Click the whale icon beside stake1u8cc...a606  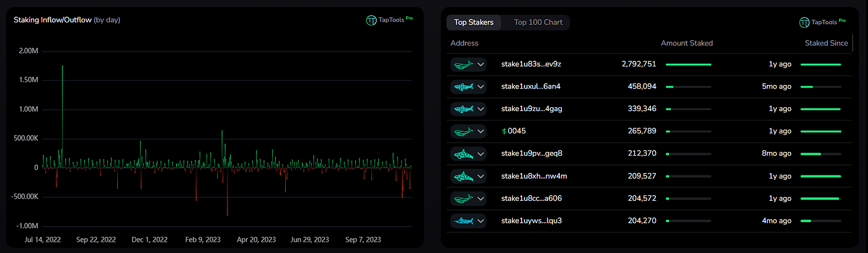[x=463, y=199]
